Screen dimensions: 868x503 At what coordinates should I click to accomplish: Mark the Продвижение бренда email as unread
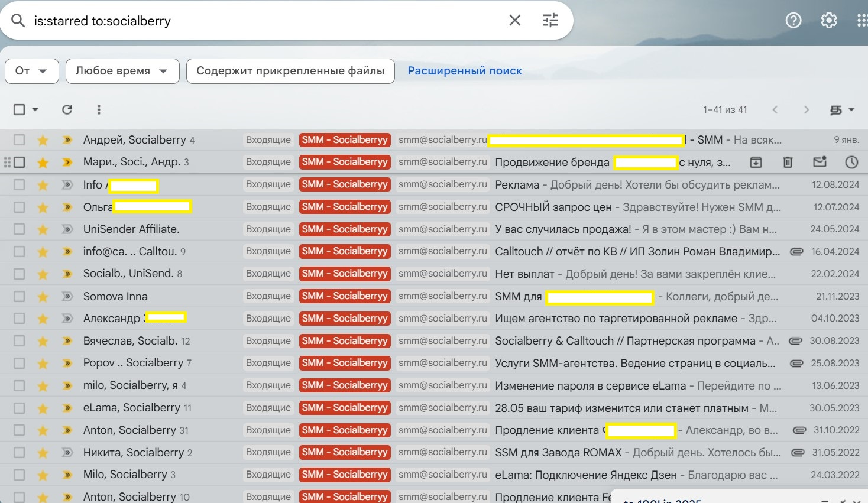point(820,162)
